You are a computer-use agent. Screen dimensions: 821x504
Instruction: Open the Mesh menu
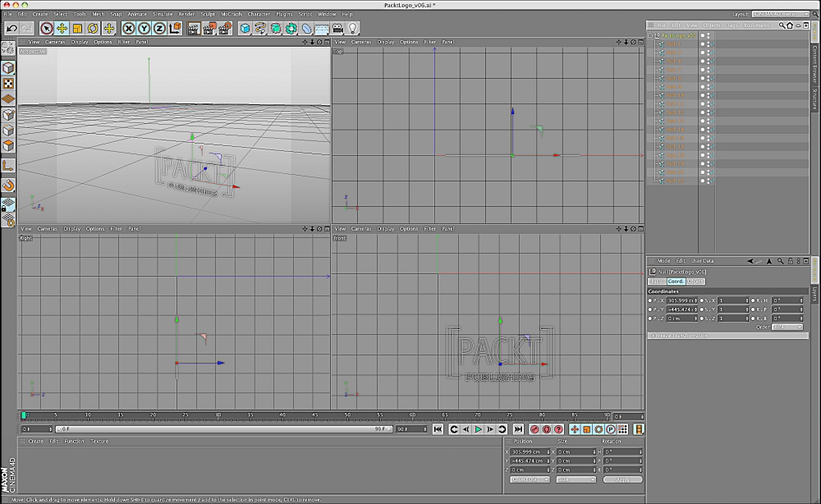pyautogui.click(x=99, y=14)
